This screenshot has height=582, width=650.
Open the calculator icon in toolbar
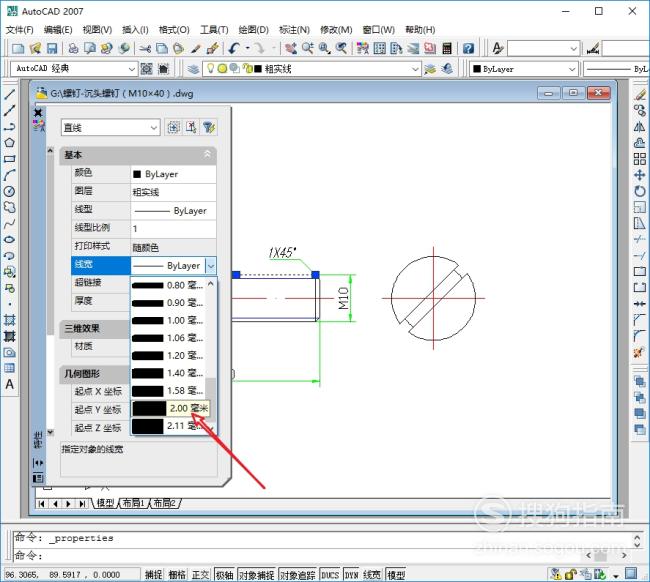[447, 48]
